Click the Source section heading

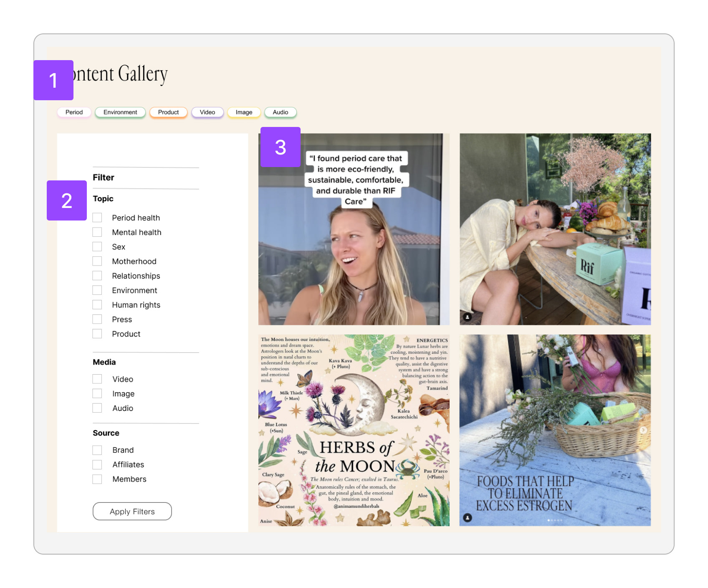106,433
